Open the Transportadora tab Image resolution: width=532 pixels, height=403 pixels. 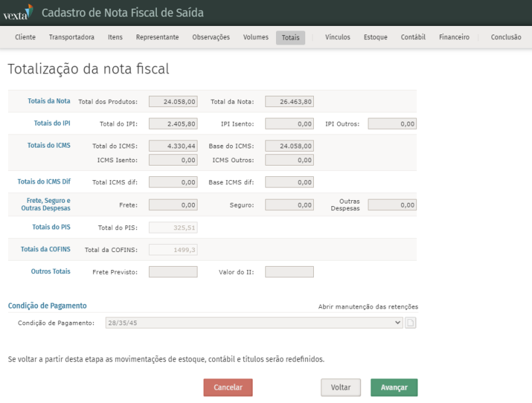[71, 37]
